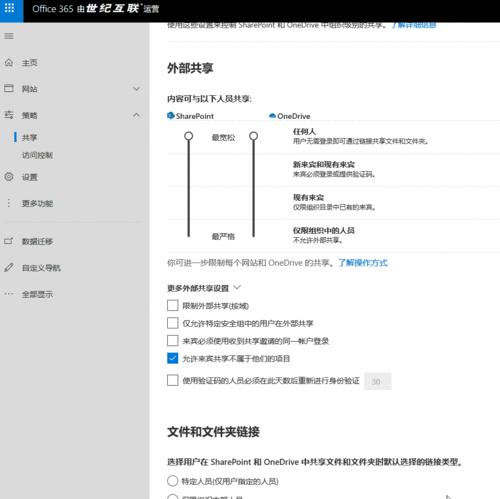The width and height of the screenshot is (500, 499).
Task: Check 来宾必须使用收到共享邀请的同一帐户登录
Action: click(x=173, y=341)
